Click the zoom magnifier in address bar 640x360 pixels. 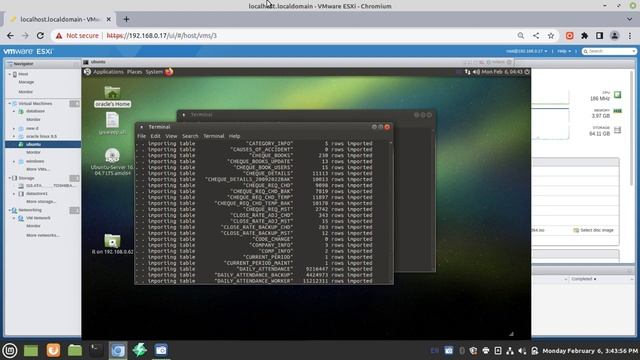coord(521,36)
